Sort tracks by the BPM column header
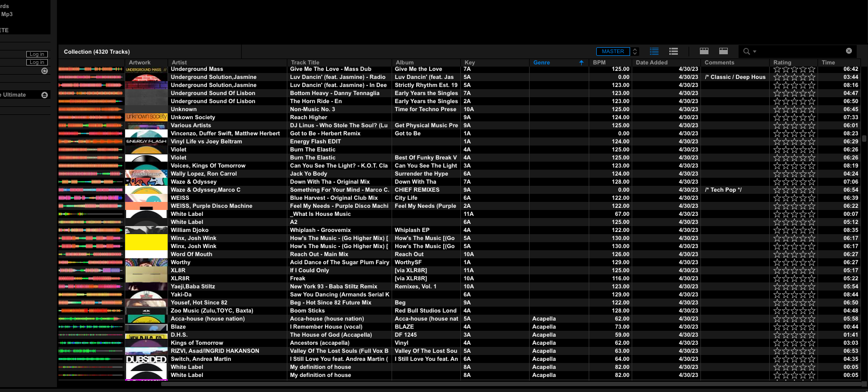The width and height of the screenshot is (868, 392). (599, 63)
